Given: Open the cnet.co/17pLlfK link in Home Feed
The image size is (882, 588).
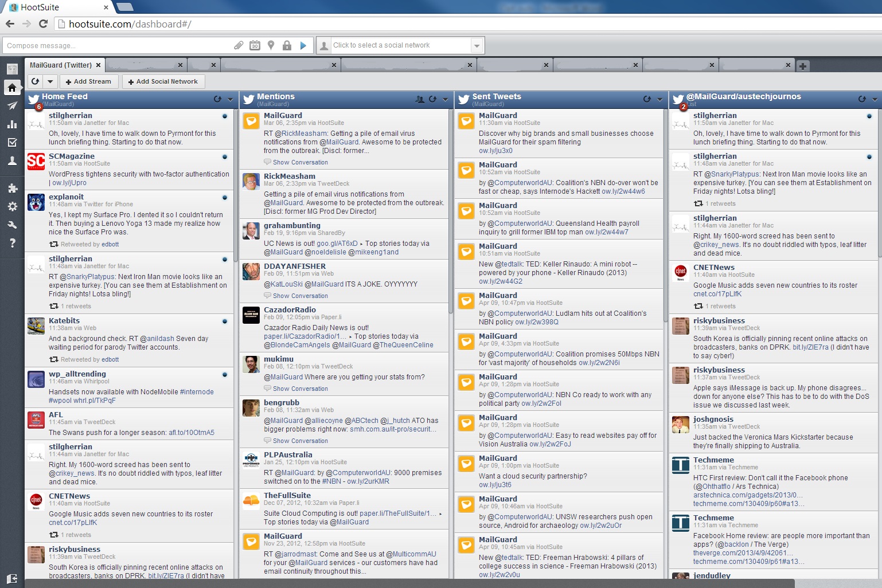Looking at the screenshot, I should [x=73, y=523].
